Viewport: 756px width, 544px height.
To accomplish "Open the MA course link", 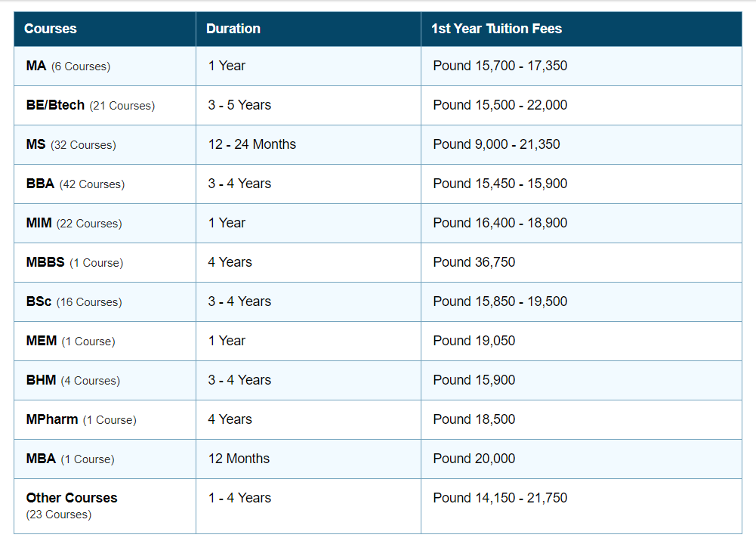I will tap(36, 66).
